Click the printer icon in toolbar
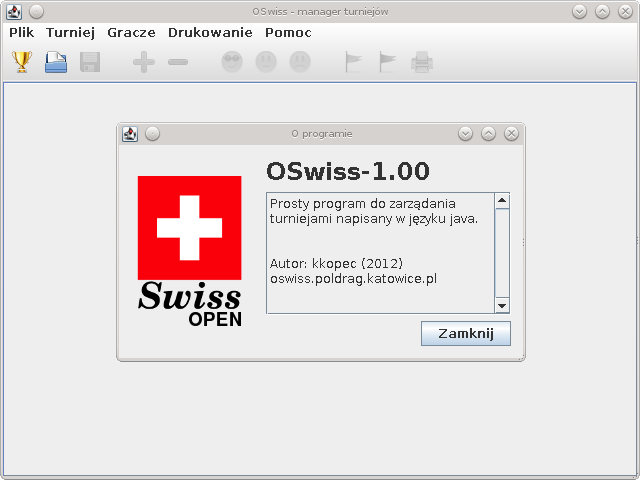The width and height of the screenshot is (640, 480). point(422,62)
